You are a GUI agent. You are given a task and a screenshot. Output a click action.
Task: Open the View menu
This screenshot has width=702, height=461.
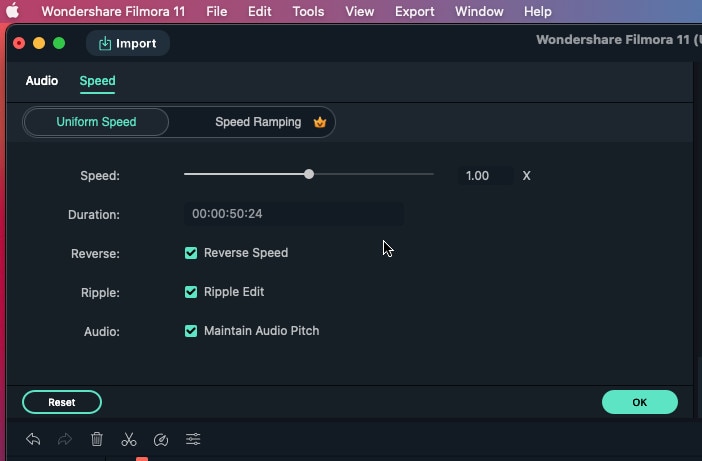click(360, 11)
